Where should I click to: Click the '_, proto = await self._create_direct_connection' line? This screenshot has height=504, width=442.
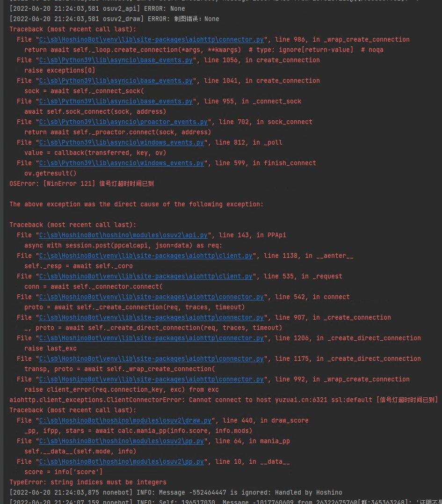tap(153, 328)
